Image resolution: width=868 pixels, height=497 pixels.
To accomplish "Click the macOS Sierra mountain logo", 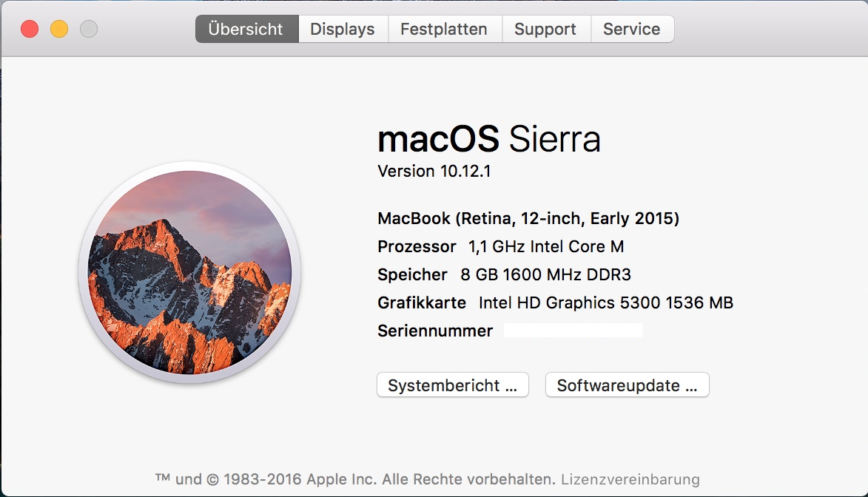I will [190, 272].
